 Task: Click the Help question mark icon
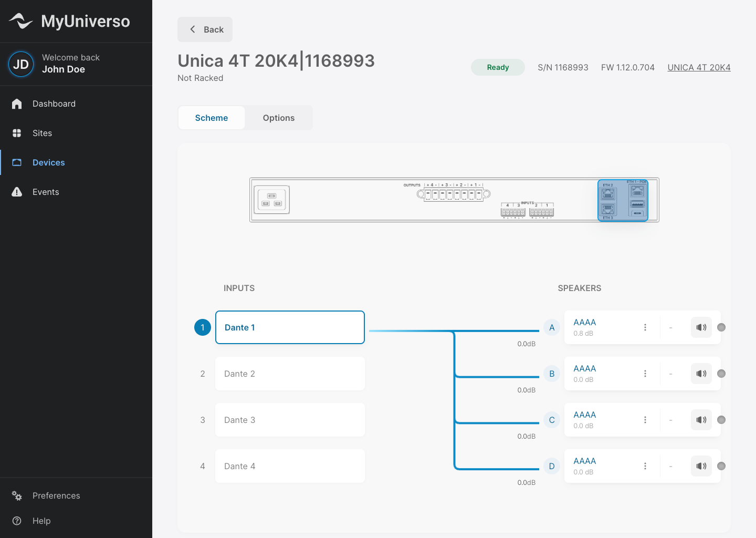pyautogui.click(x=17, y=521)
